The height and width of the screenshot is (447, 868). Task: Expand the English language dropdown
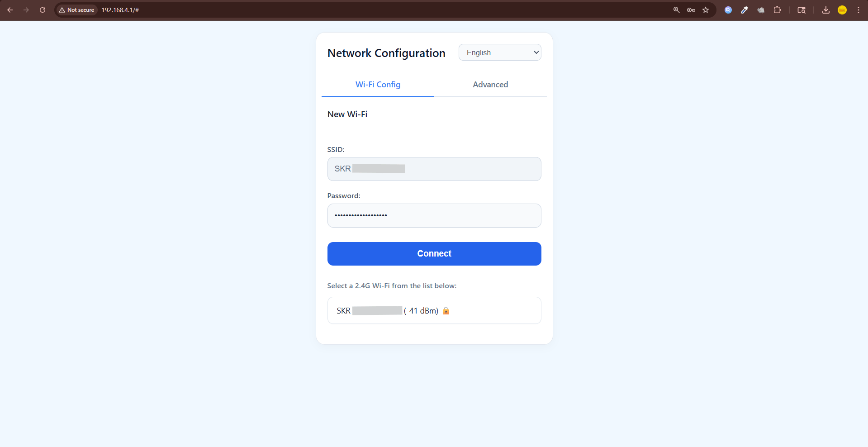499,52
